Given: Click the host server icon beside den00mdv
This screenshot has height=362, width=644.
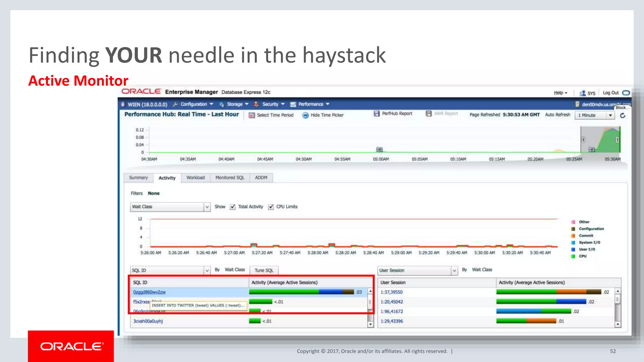Looking at the screenshot, I should (577, 104).
